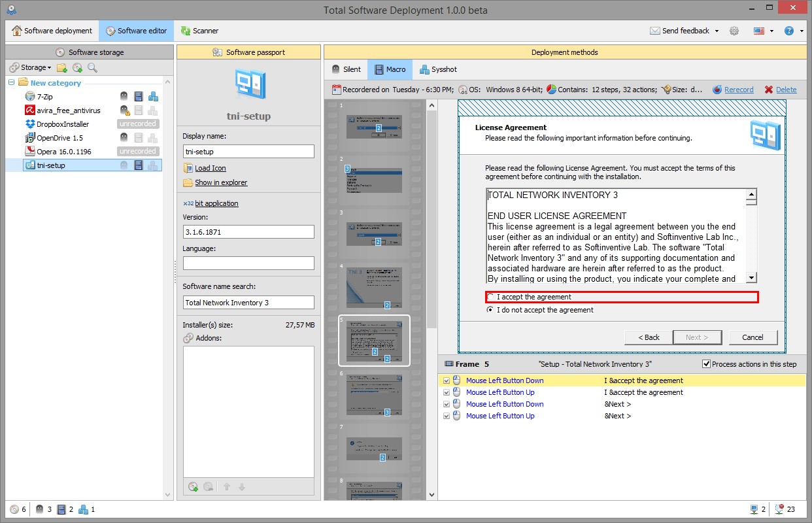Click the Rerecord link

(739, 90)
